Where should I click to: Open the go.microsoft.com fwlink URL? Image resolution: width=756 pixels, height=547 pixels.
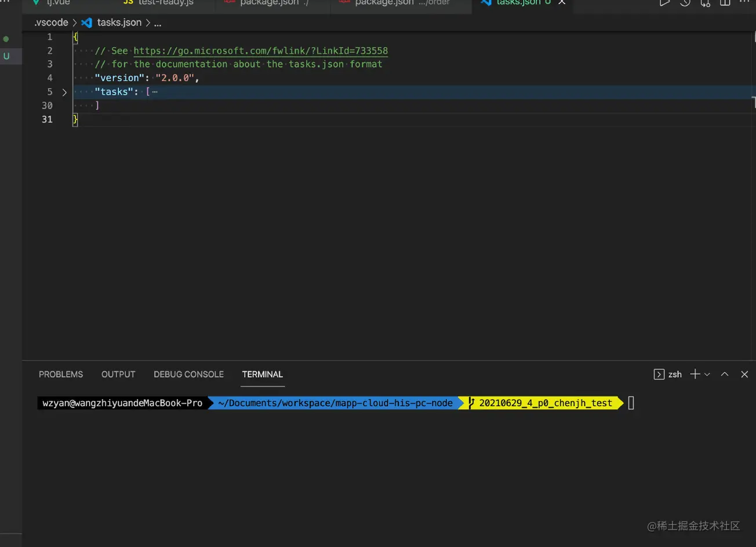[x=260, y=50]
